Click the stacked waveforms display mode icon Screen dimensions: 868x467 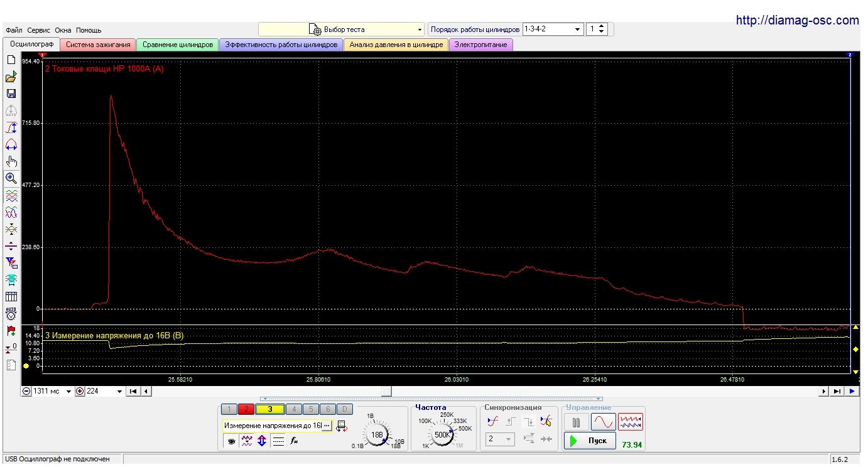pyautogui.click(x=11, y=195)
